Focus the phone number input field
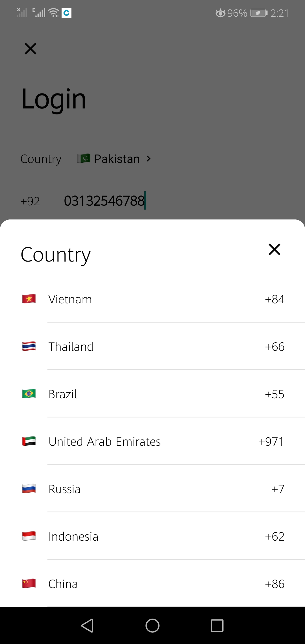Image resolution: width=305 pixels, height=644 pixels. [x=104, y=201]
